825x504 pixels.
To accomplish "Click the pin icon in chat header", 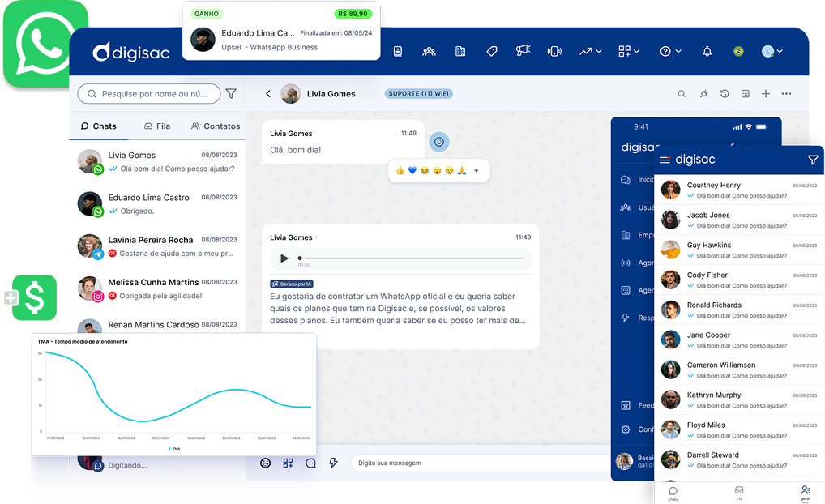I will 703,94.
